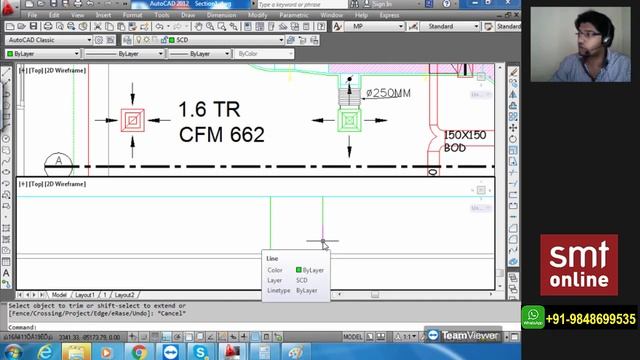The width and height of the screenshot is (640, 360).
Task: Click the keyword search input field
Action: click(x=302, y=4)
